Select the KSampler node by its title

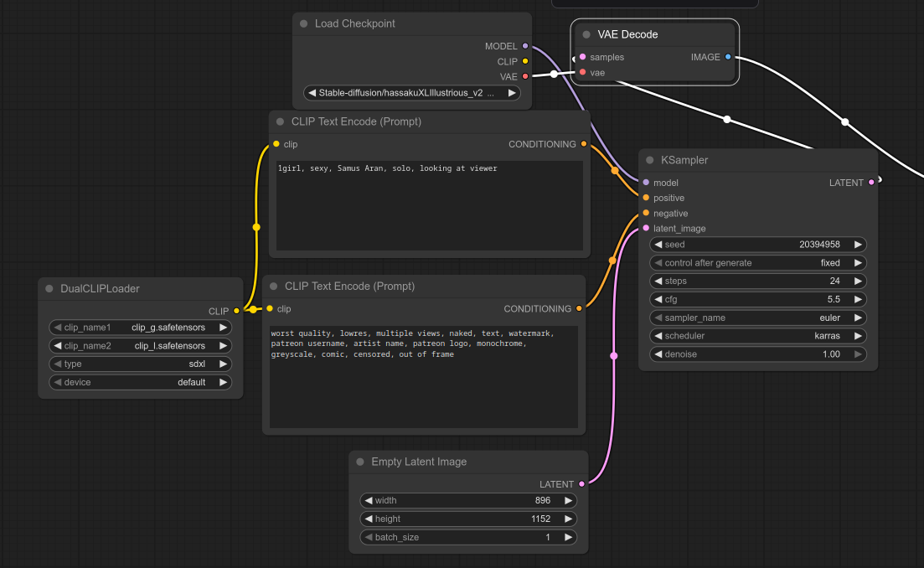(684, 160)
